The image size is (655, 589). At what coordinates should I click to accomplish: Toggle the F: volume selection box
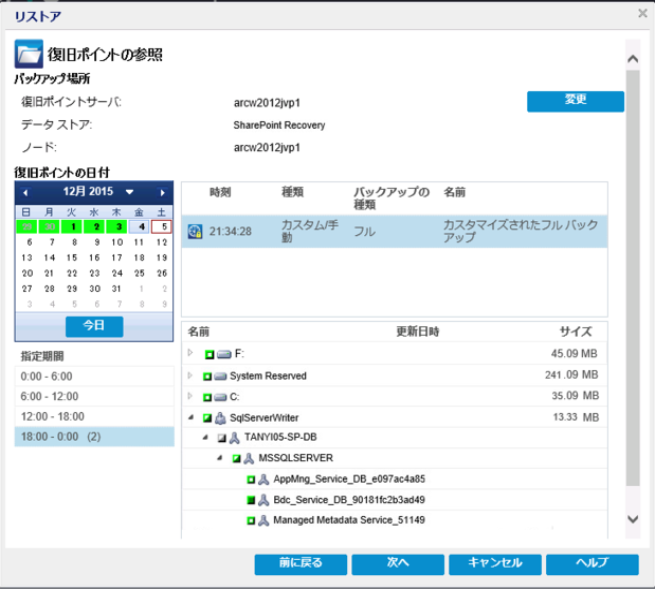pyautogui.click(x=209, y=355)
